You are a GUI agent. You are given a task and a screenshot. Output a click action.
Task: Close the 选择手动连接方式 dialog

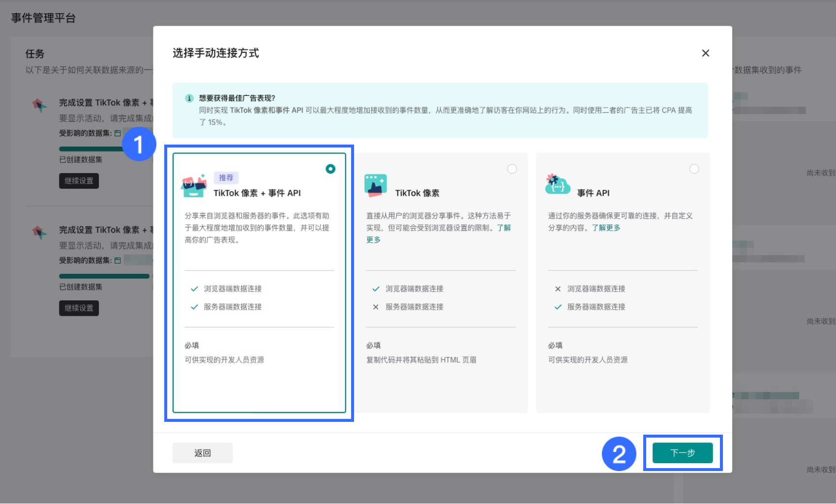coord(706,53)
